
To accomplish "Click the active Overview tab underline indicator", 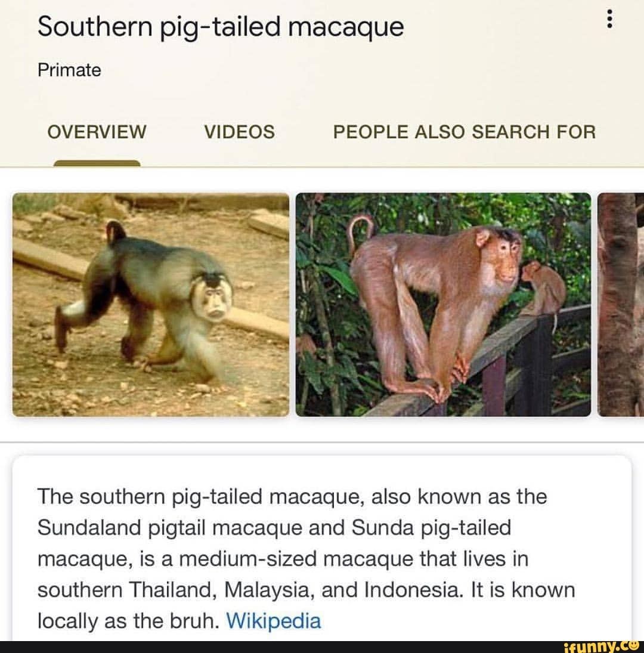I will pyautogui.click(x=97, y=163).
